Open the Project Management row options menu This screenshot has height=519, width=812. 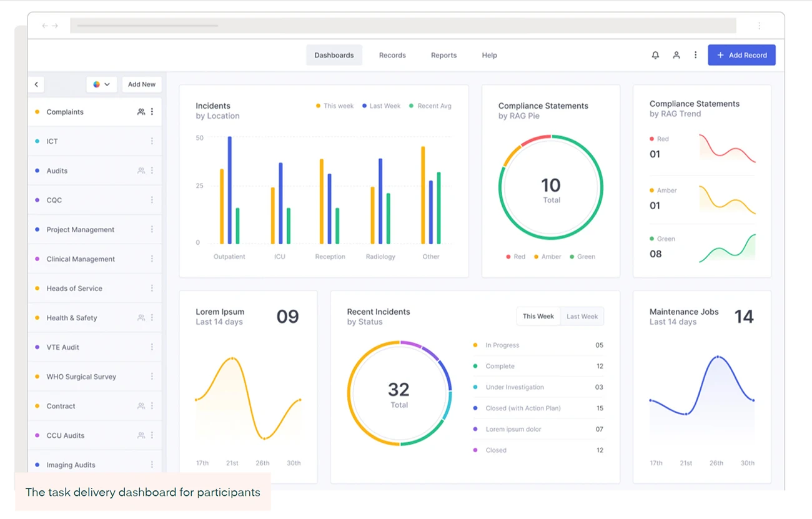tap(152, 229)
